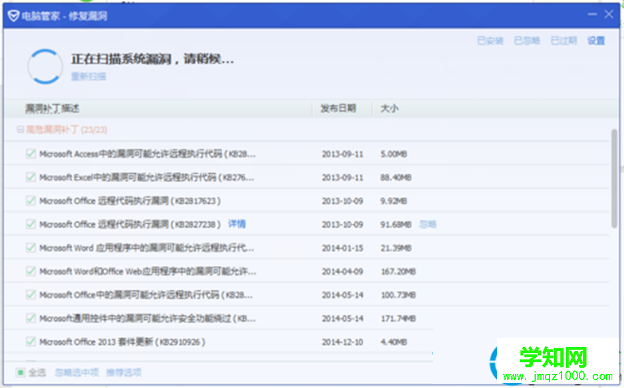Select Microsoft Office 2013 套件更新 row text
This screenshot has height=388, width=624.
point(122,342)
